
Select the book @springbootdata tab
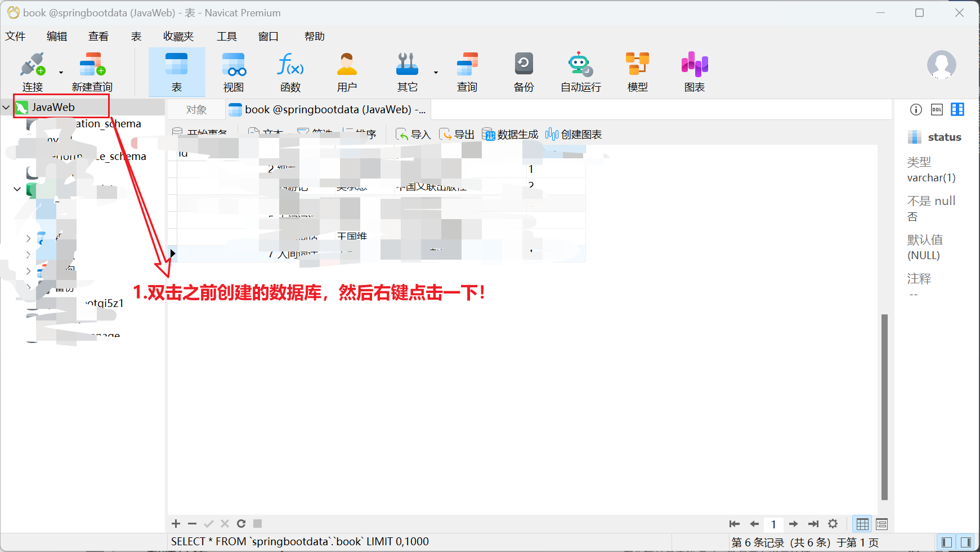tap(328, 110)
